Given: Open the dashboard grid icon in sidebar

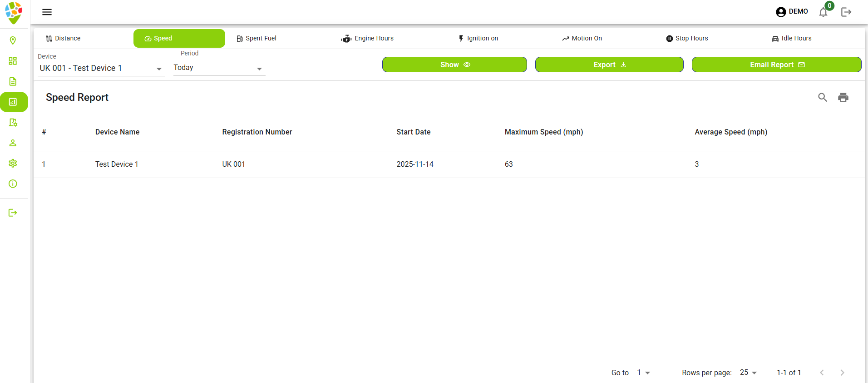Looking at the screenshot, I should coord(13,61).
